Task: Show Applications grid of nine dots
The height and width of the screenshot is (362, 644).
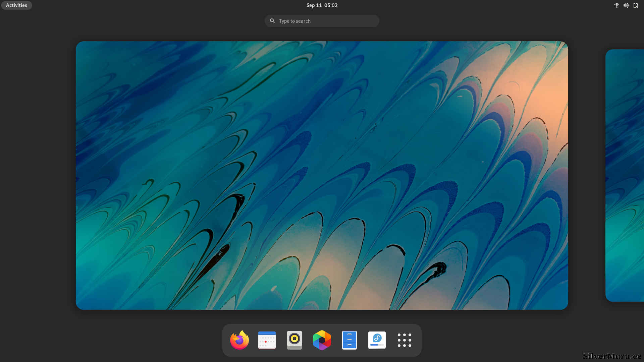Action: (405, 340)
